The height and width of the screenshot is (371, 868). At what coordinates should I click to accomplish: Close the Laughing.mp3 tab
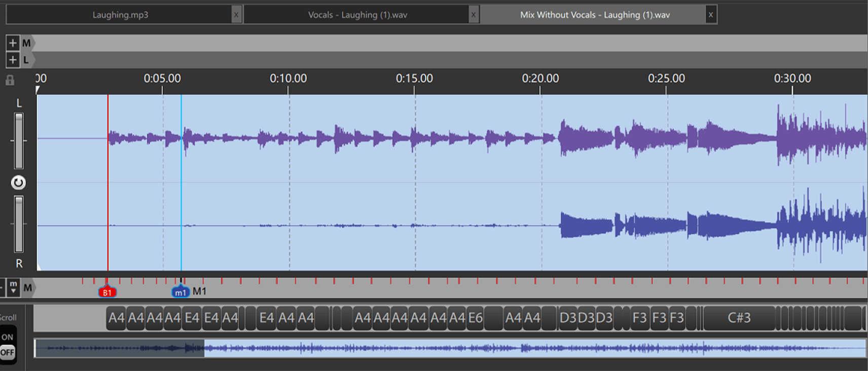236,15
